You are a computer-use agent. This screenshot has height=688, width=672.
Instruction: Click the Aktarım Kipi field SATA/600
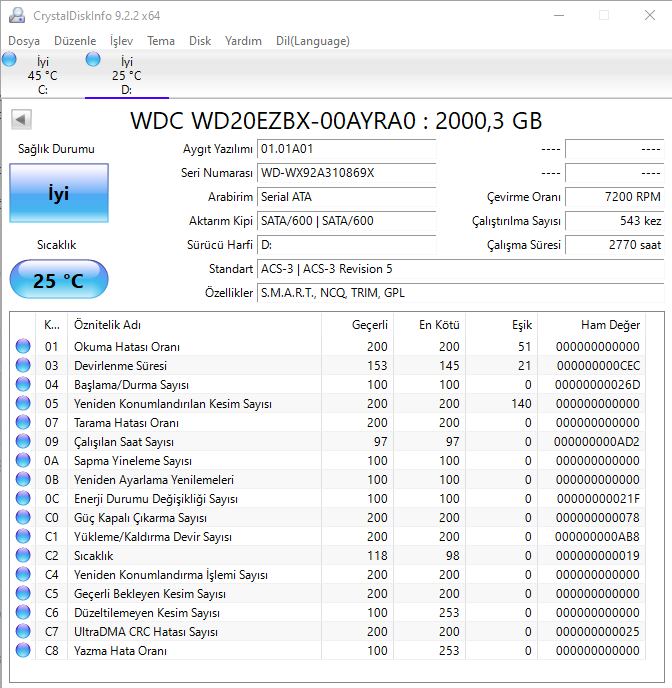pos(347,221)
